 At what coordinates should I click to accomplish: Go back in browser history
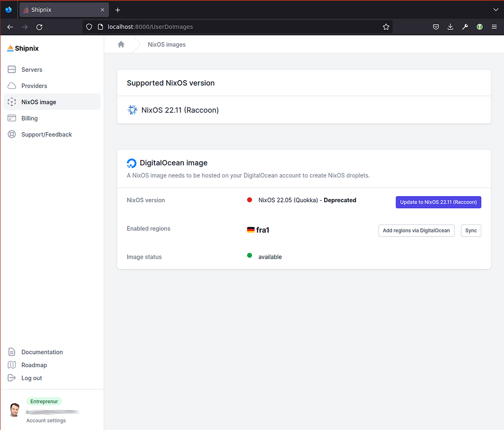coord(10,27)
